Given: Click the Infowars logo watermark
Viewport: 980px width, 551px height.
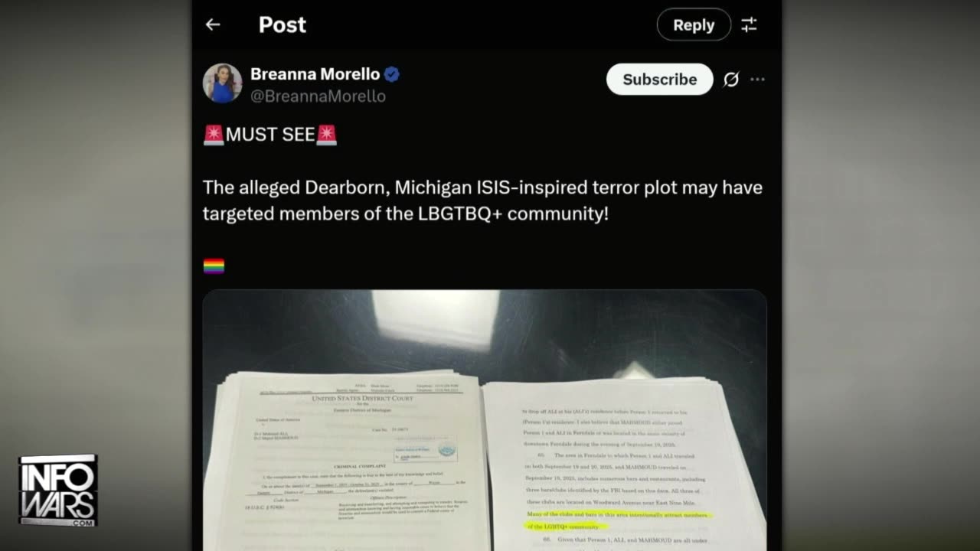Looking at the screenshot, I should tap(58, 491).
